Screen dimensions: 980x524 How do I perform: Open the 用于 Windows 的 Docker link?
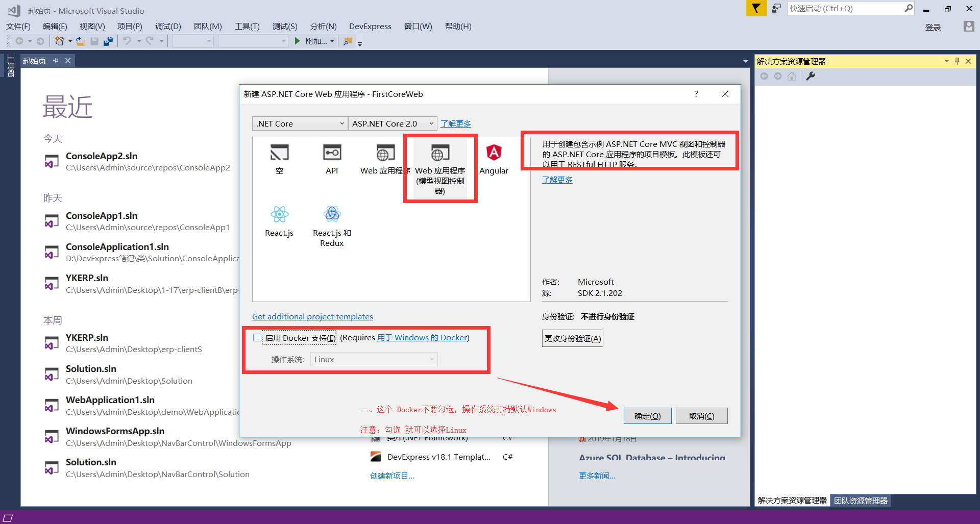422,337
